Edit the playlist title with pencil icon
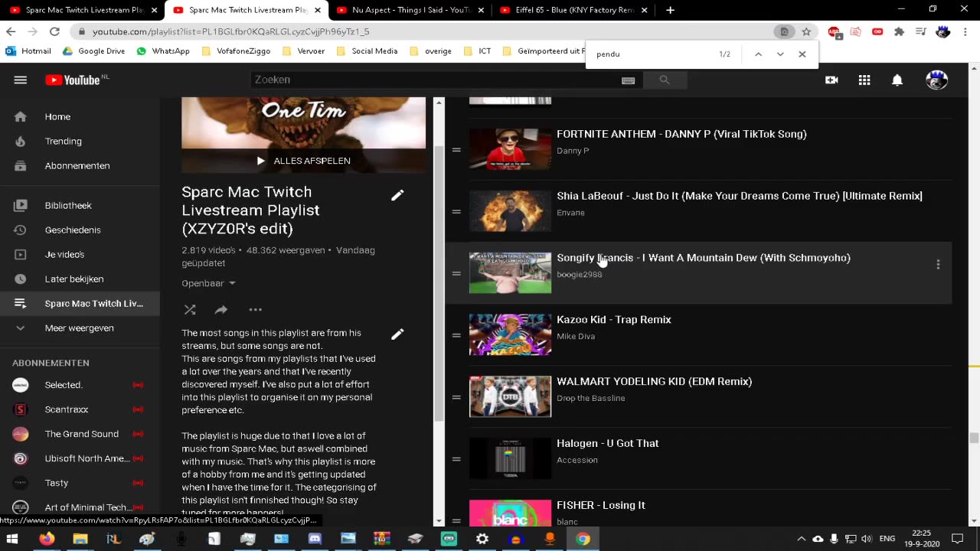The width and height of the screenshot is (980, 551). (397, 195)
